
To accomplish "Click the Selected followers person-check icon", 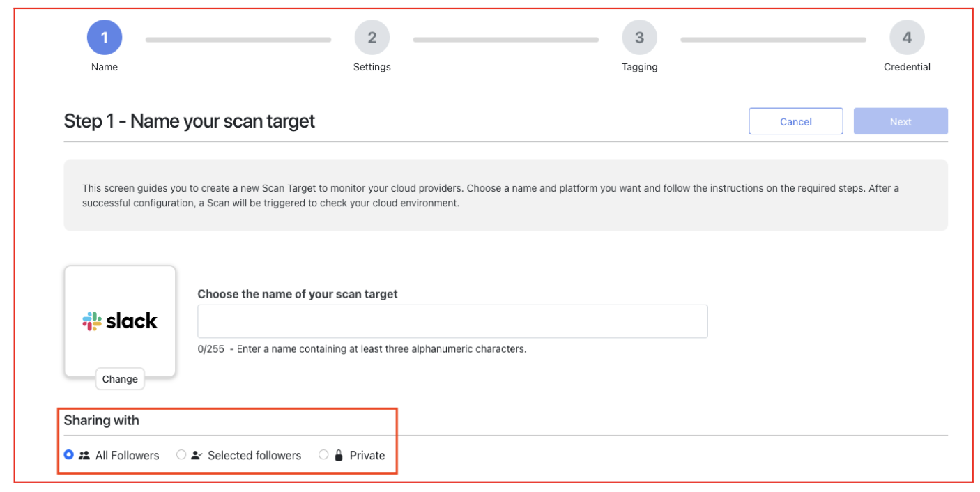I will (197, 455).
